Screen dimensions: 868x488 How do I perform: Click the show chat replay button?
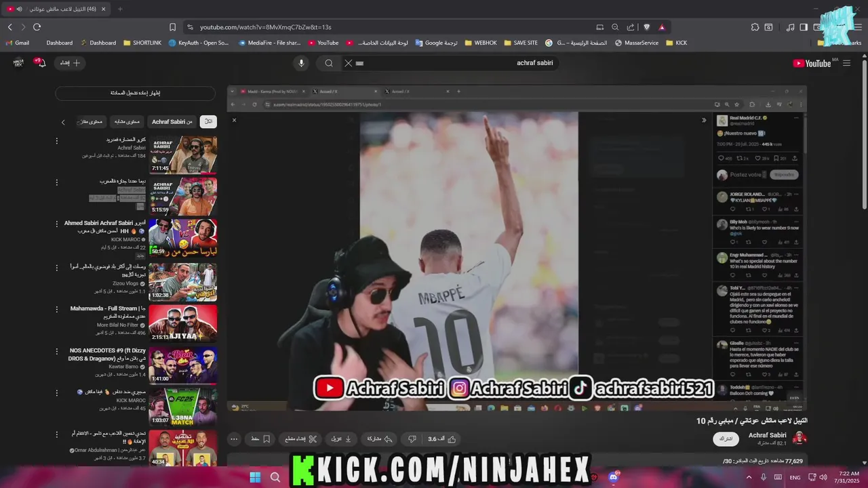(136, 93)
